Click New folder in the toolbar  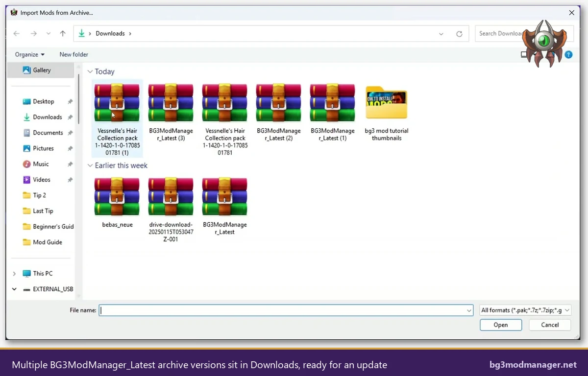(x=74, y=54)
